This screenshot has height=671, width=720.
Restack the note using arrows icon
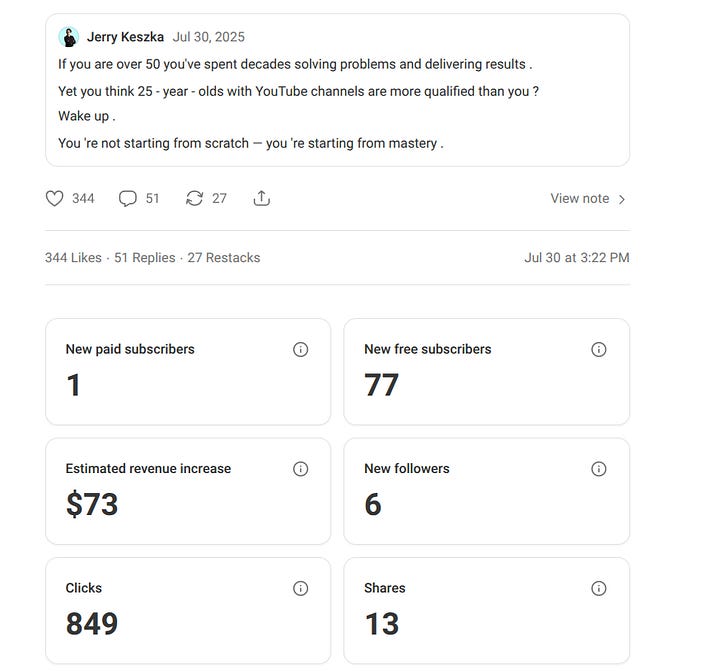(194, 198)
